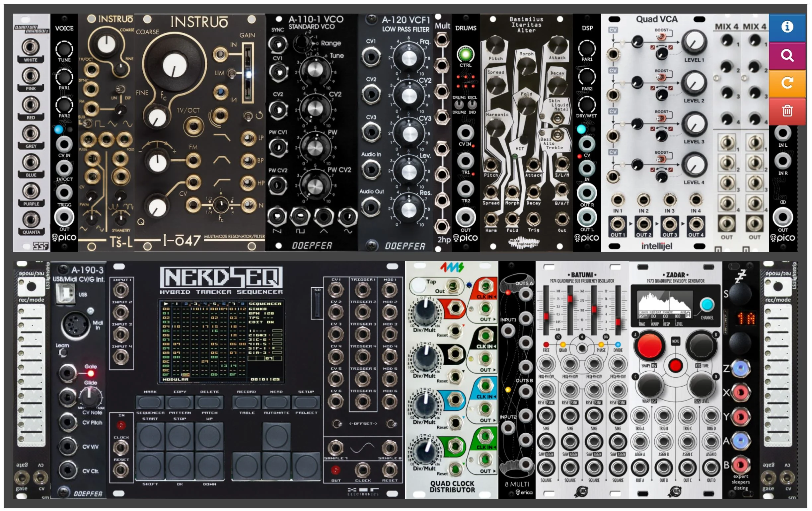Click the green CTRL button on Pico Drums
This screenshot has height=511, width=812.
tap(465, 54)
